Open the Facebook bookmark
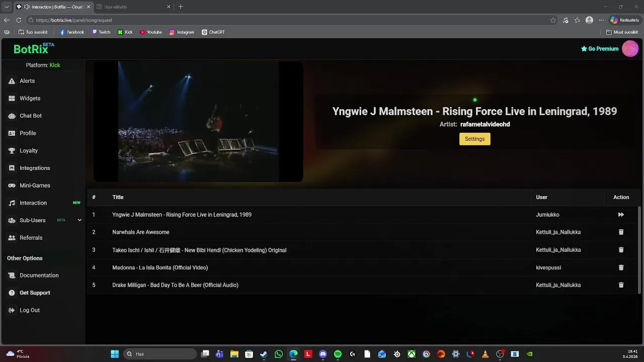The image size is (644, 362). click(x=72, y=32)
